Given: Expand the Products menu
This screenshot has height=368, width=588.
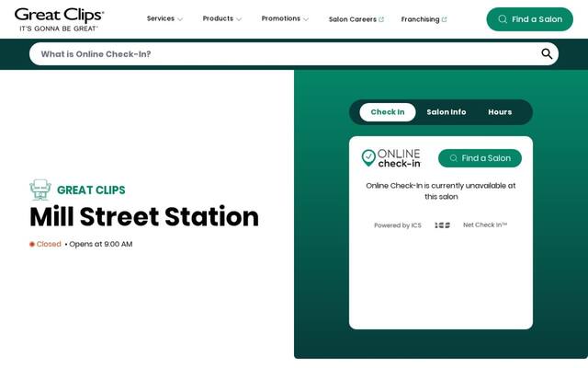Looking at the screenshot, I should tap(222, 18).
